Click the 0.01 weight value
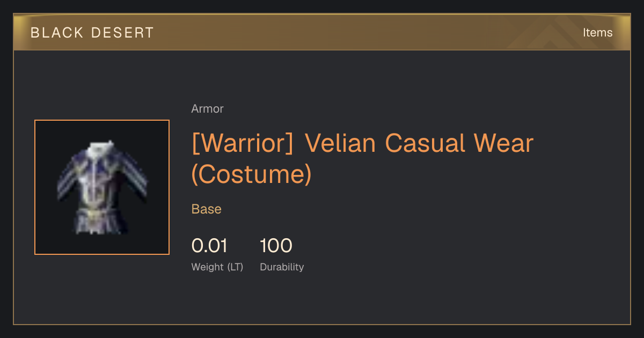The height and width of the screenshot is (338, 644). click(209, 246)
